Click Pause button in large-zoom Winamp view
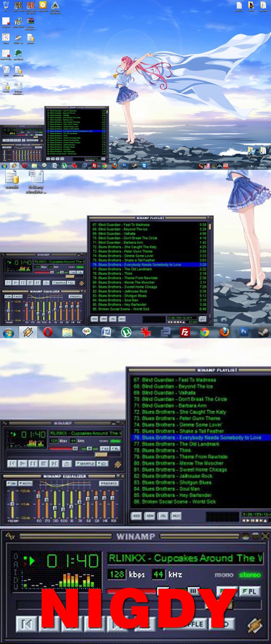The height and width of the screenshot is (644, 271). tap(33, 463)
